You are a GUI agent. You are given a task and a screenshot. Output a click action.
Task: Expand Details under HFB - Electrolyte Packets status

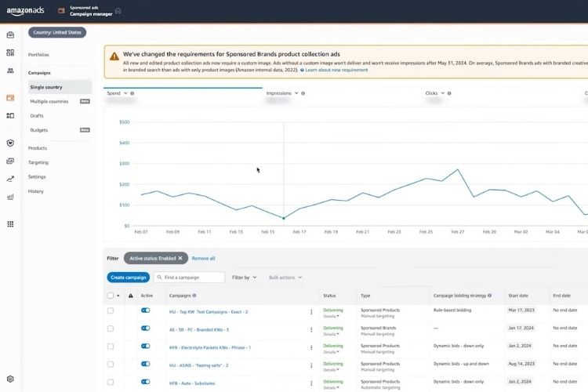click(x=331, y=352)
